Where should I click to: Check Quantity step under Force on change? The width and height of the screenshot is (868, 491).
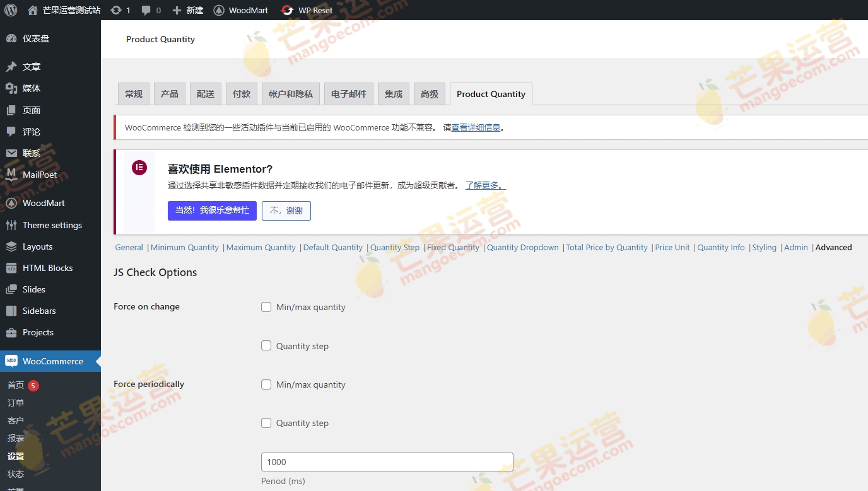pyautogui.click(x=266, y=345)
